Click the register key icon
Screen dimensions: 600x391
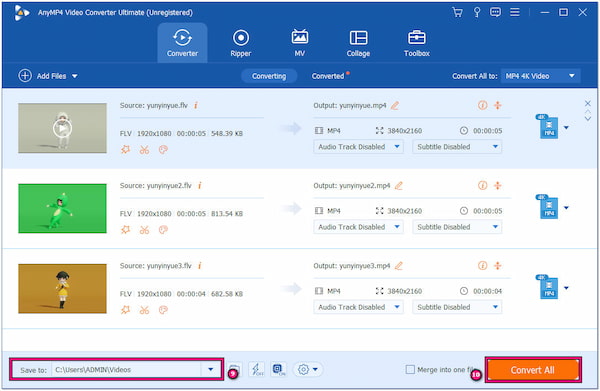point(477,12)
